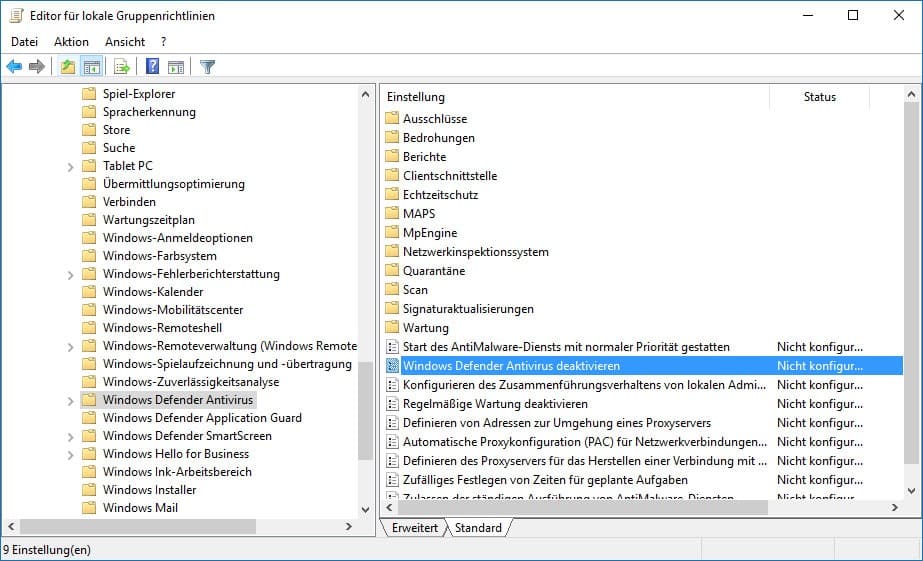
Task: Switch to the Erweitert tab
Action: point(414,527)
